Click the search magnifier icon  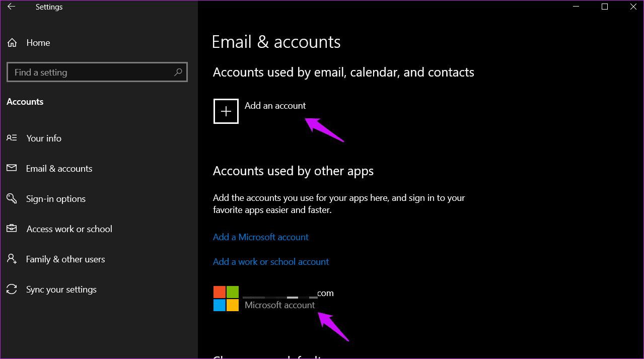pos(178,73)
